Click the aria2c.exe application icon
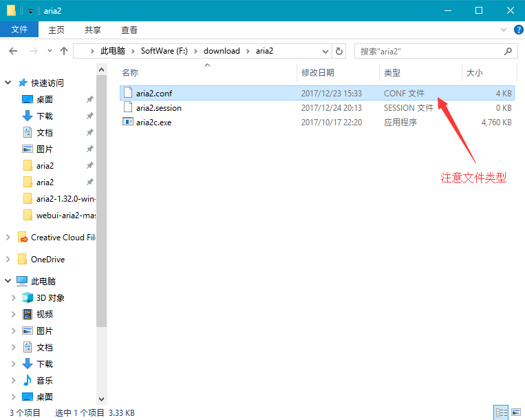525x420 pixels. click(127, 122)
